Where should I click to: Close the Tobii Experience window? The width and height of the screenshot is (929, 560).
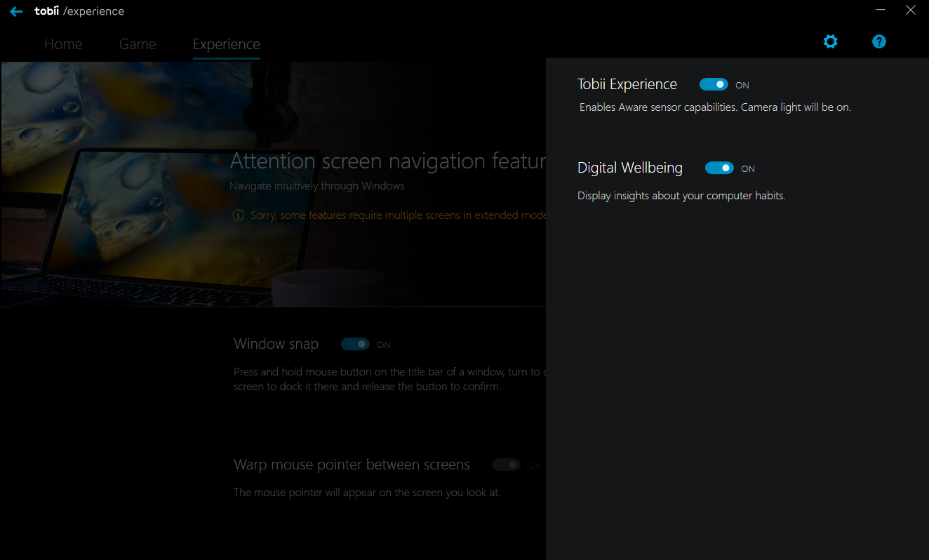tap(911, 10)
